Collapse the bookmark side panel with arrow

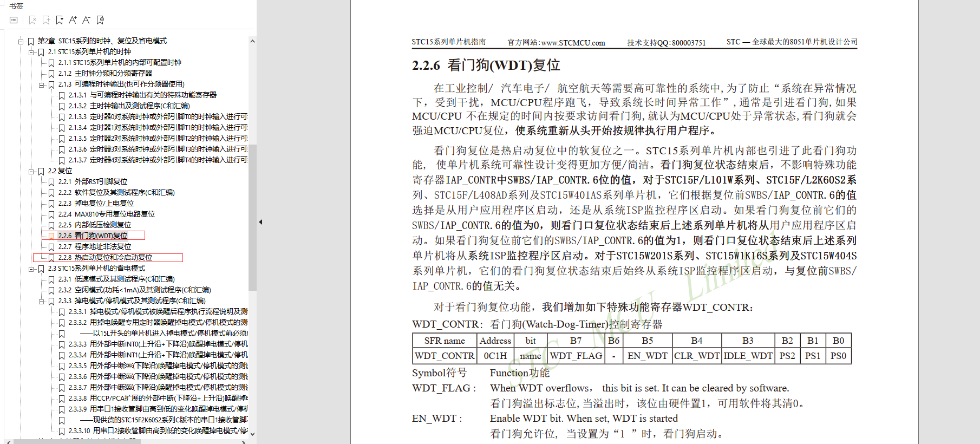[x=260, y=222]
